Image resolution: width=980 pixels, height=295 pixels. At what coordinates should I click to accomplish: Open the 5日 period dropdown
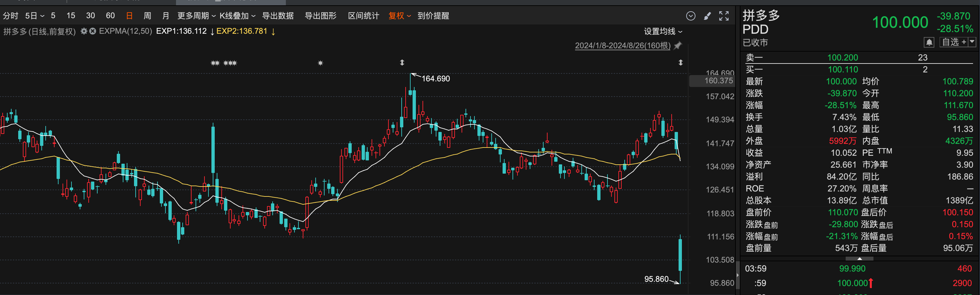coord(35,16)
